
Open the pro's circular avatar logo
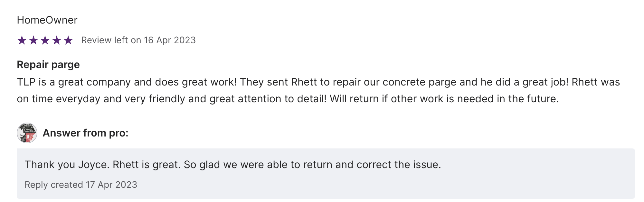click(27, 133)
